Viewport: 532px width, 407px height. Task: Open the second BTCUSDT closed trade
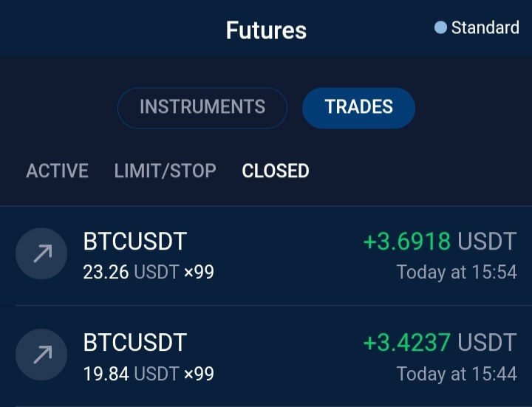tap(266, 356)
